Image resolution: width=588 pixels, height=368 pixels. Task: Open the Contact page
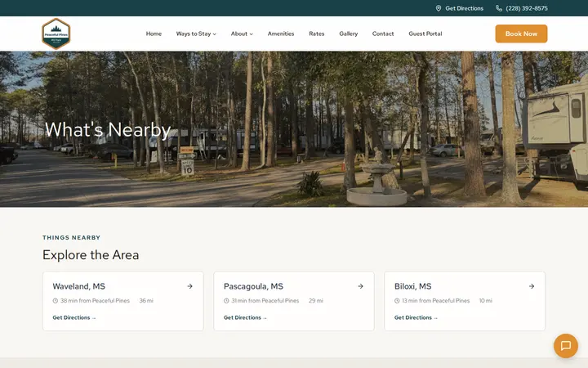point(383,34)
